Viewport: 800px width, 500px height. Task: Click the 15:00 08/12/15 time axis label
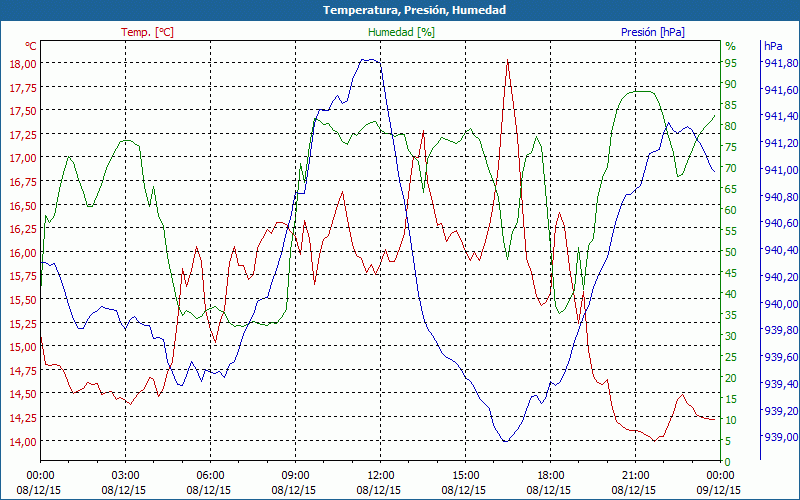coord(464,483)
